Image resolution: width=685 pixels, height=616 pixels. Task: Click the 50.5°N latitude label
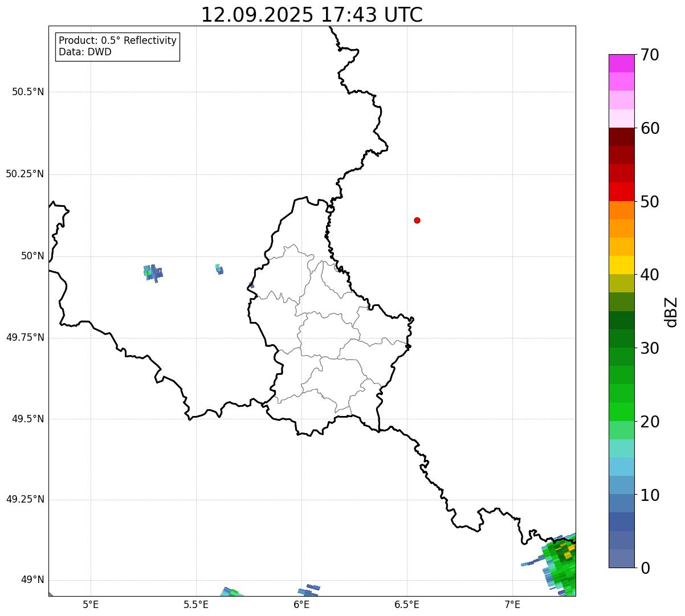tap(28, 92)
